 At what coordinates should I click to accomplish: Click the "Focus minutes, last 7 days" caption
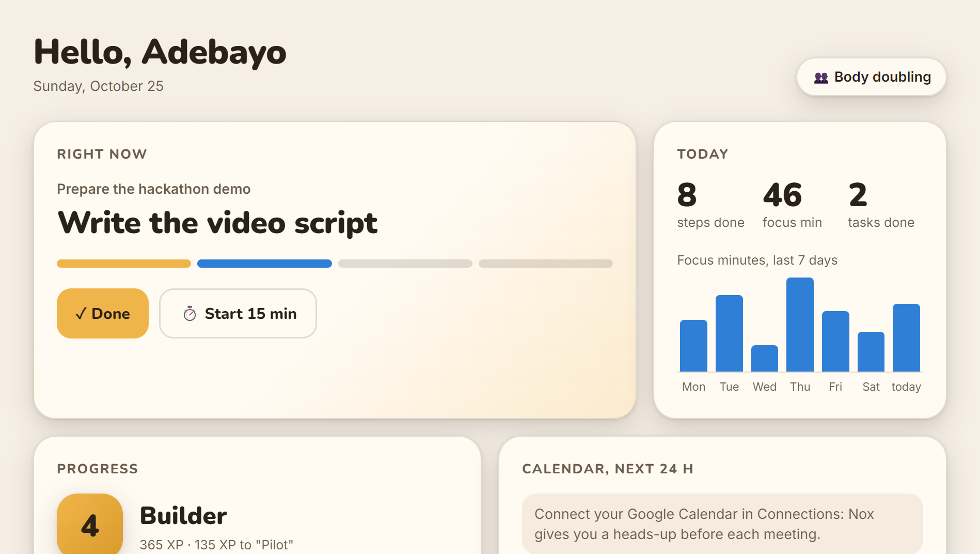757,260
